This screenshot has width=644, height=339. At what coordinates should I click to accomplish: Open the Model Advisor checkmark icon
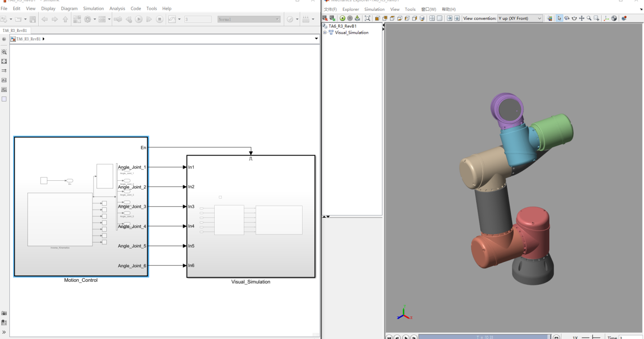coord(290,19)
